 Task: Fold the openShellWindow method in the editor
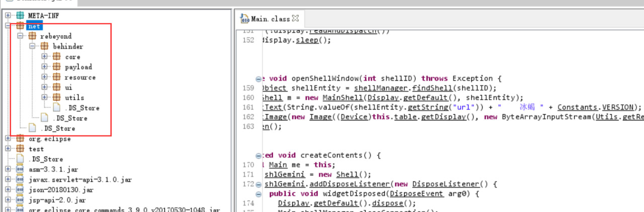[x=259, y=79]
